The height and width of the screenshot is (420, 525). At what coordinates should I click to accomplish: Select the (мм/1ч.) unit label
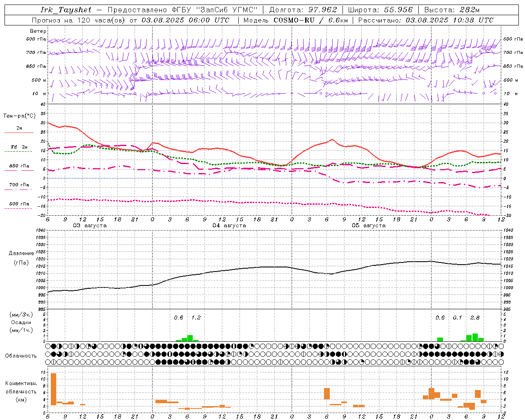(x=21, y=330)
